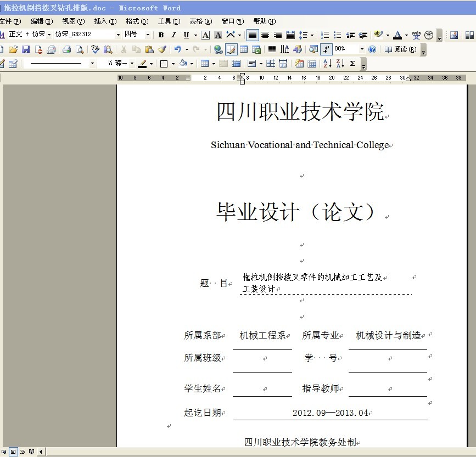
Task: Toggle right alignment
Action: (278, 35)
